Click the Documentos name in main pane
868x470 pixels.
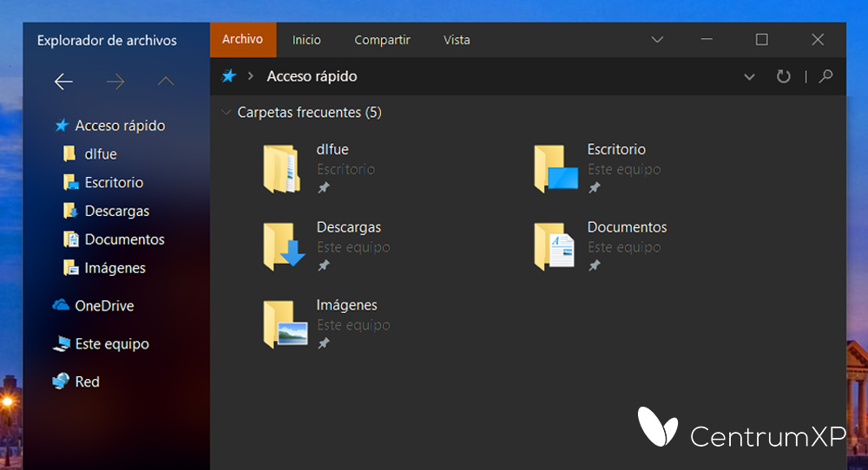[628, 227]
